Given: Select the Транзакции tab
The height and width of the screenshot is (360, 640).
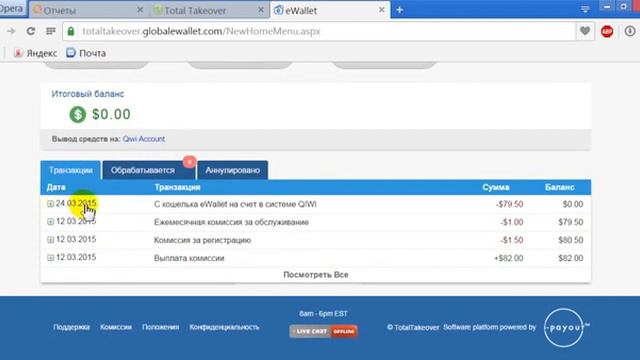Looking at the screenshot, I should [71, 170].
